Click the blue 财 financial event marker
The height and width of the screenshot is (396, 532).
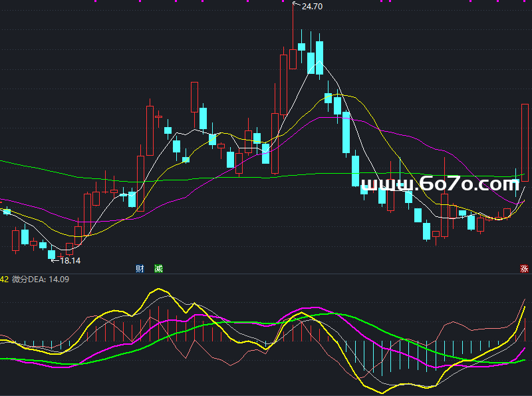[140, 269]
